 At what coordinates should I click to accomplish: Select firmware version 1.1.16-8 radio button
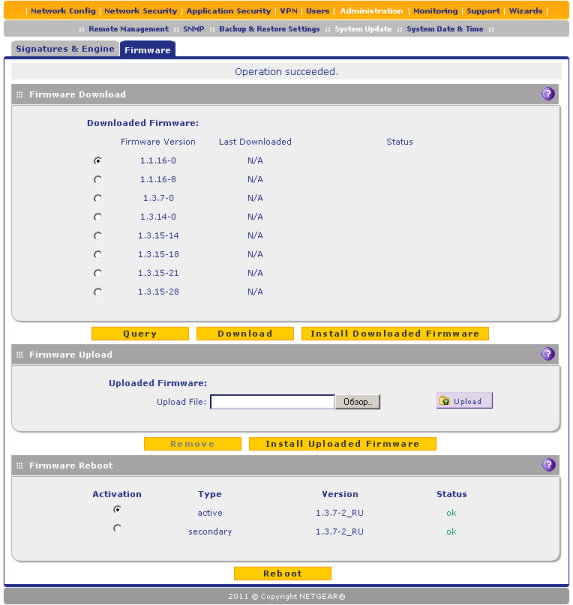(98, 179)
